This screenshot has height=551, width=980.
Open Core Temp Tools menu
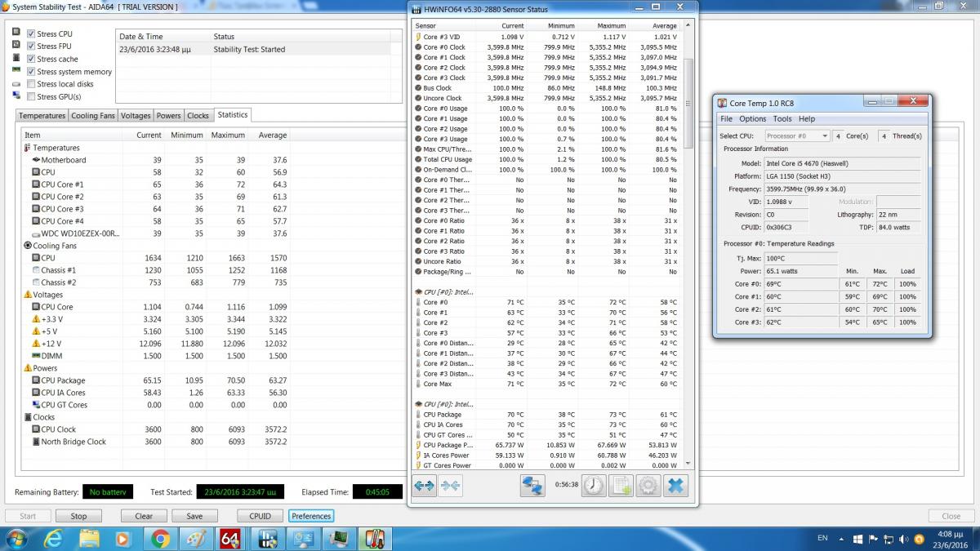pos(782,119)
